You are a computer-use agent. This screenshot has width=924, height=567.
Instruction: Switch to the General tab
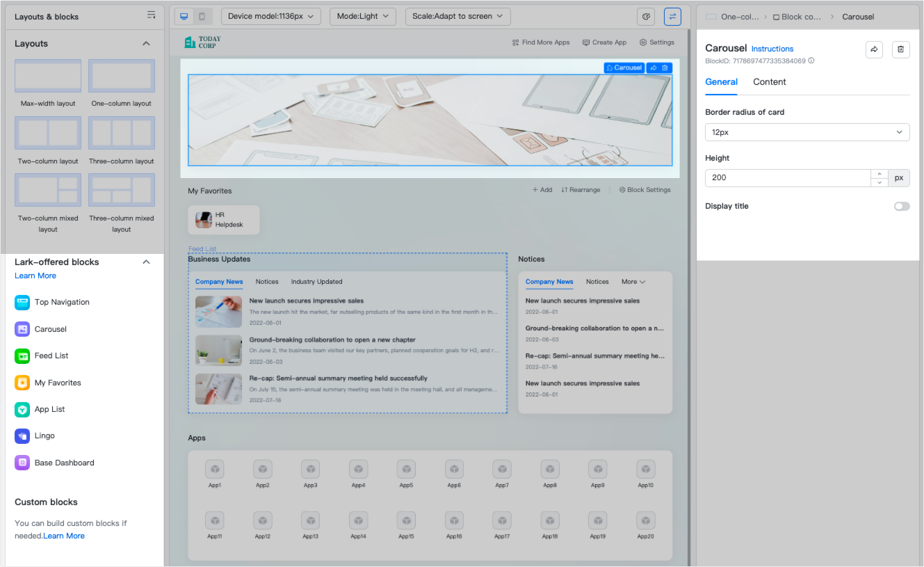pyautogui.click(x=721, y=82)
